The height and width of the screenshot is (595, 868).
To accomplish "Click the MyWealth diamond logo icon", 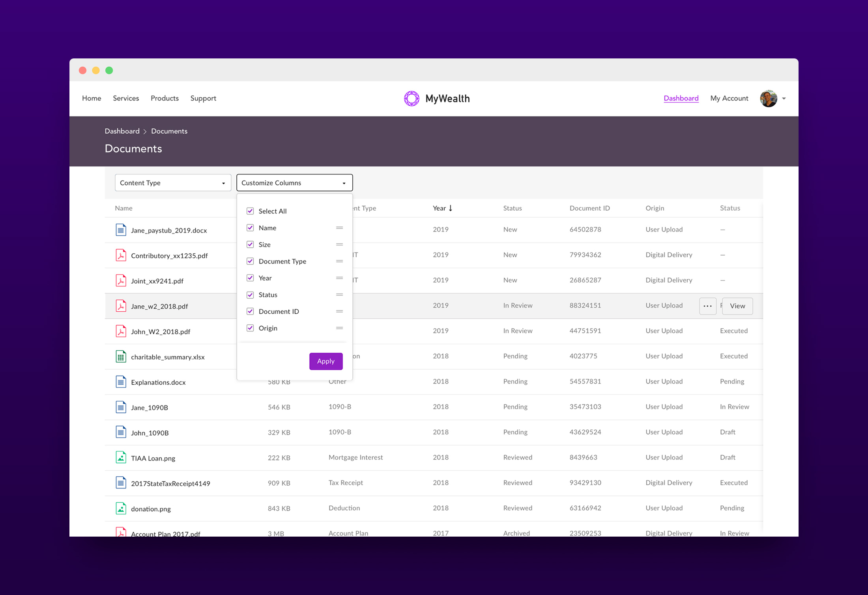I will pos(412,98).
